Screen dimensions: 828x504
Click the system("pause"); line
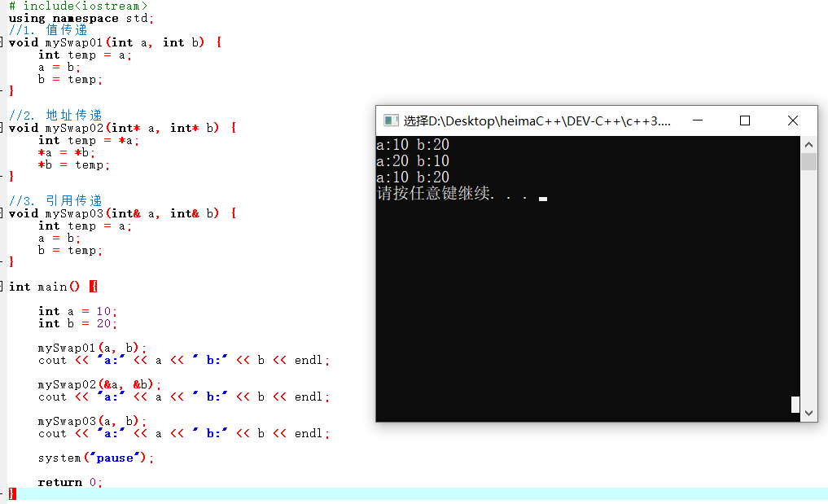tap(95, 458)
